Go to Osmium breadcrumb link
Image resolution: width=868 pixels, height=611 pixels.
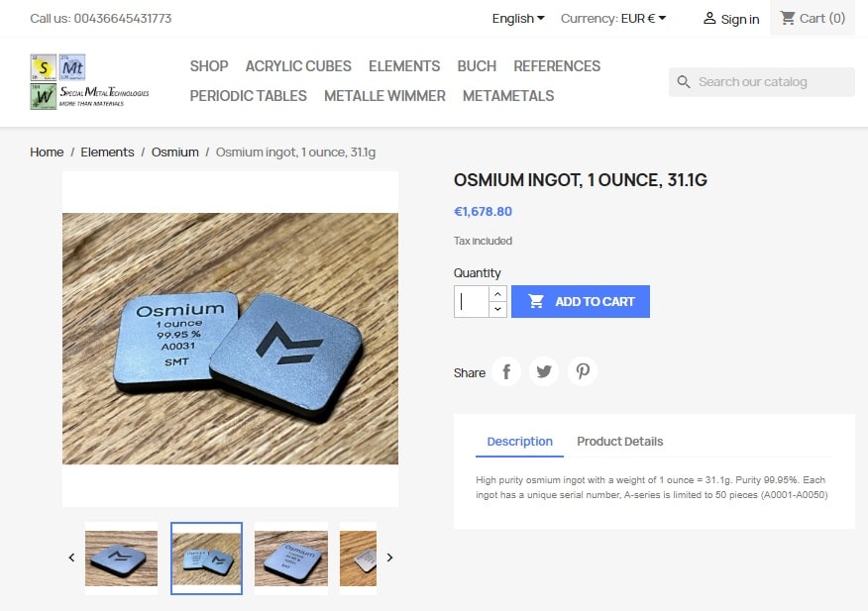coord(175,153)
